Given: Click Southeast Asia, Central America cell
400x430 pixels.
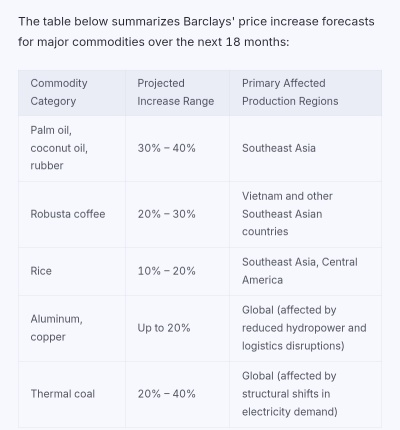Looking at the screenshot, I should 300,271.
